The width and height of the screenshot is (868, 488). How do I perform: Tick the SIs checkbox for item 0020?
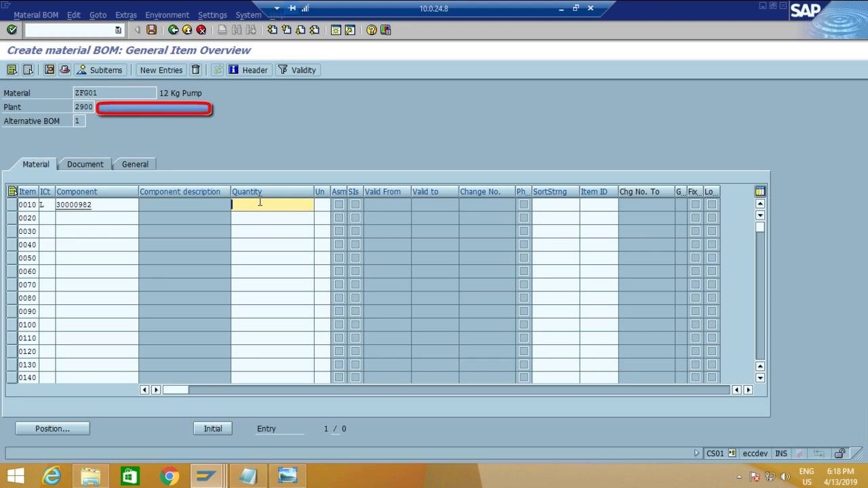click(x=355, y=218)
